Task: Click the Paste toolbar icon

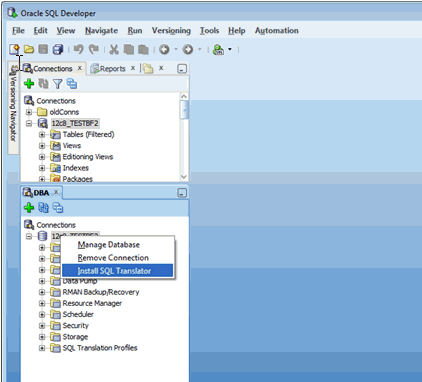Action: (x=143, y=49)
